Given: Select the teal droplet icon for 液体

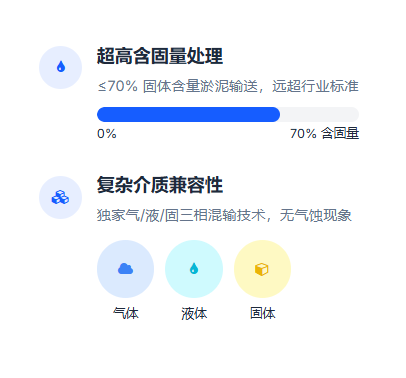Looking at the screenshot, I should [194, 269].
